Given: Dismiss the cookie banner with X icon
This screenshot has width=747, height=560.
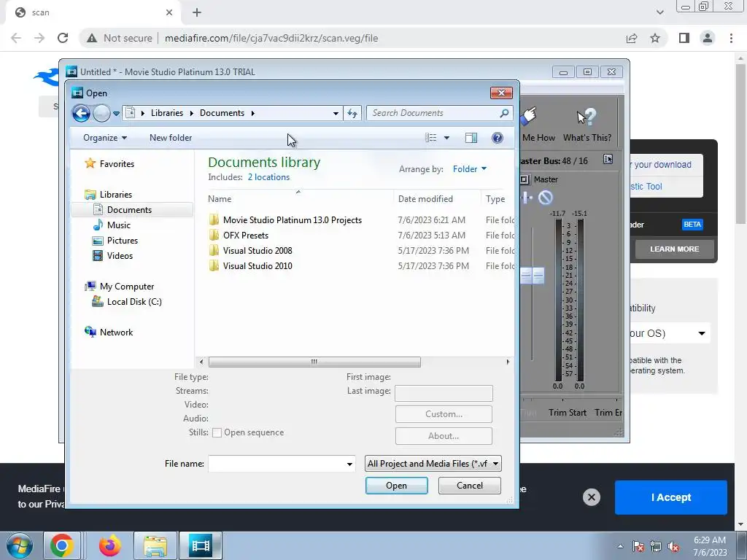Looking at the screenshot, I should pos(591,497).
